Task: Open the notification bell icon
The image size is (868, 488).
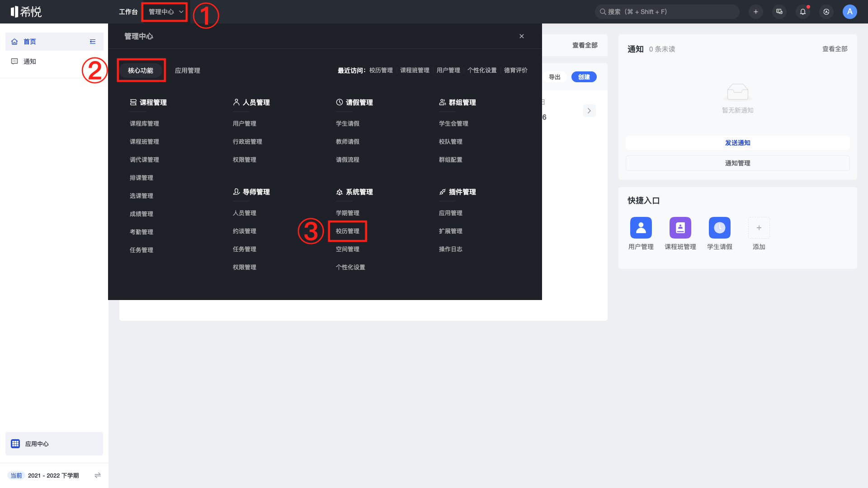Action: pos(803,12)
